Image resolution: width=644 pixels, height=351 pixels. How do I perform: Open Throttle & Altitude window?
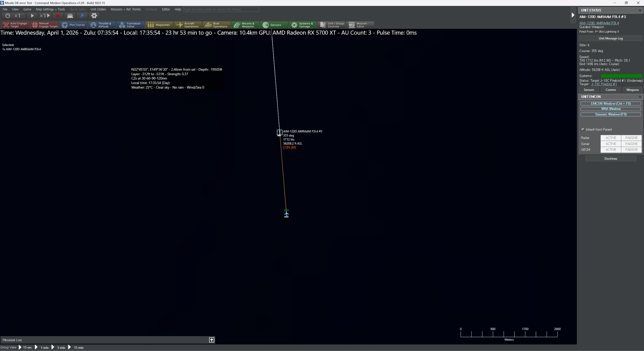tap(102, 25)
